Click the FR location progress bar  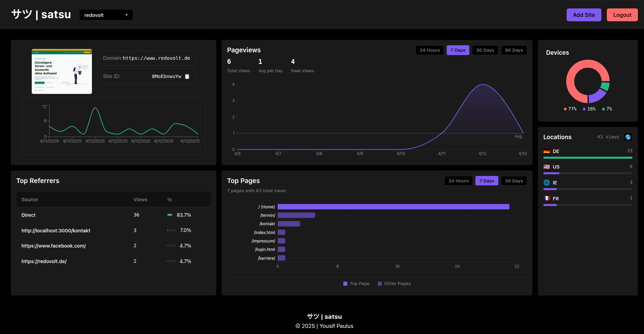(x=588, y=205)
